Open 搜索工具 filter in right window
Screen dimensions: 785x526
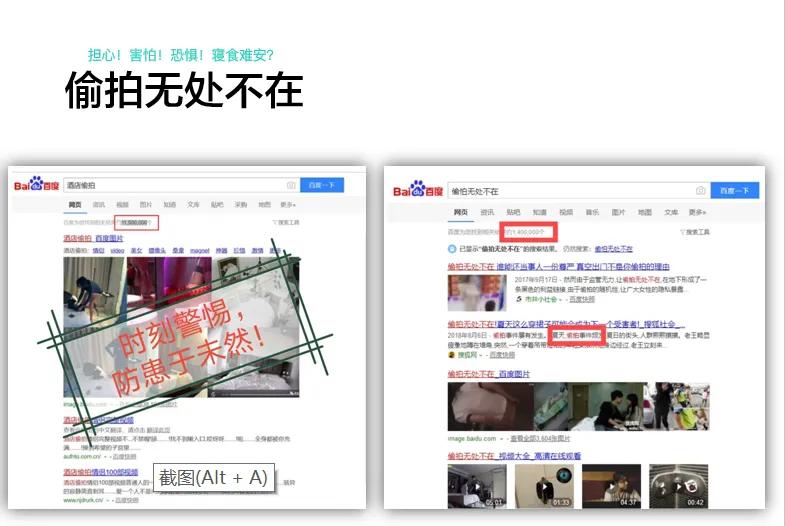click(x=694, y=232)
